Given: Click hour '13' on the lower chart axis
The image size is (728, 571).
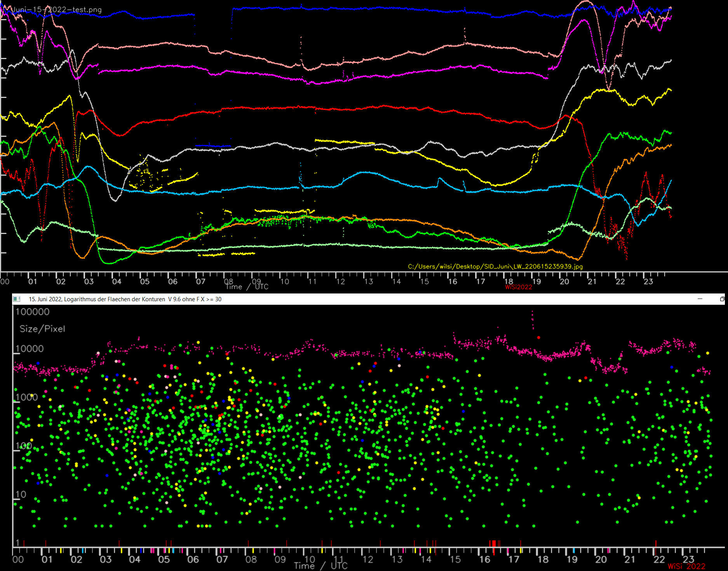Looking at the screenshot, I should pyautogui.click(x=397, y=559).
